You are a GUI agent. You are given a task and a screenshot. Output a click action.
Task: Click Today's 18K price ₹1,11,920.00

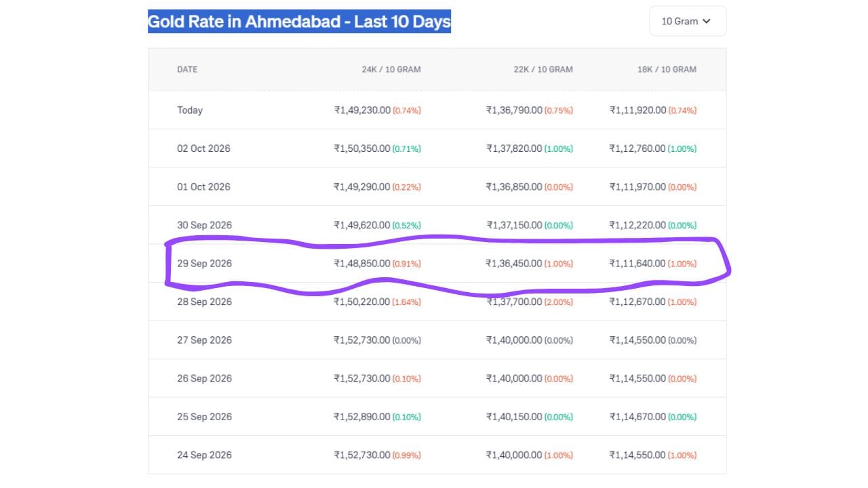[x=638, y=110]
